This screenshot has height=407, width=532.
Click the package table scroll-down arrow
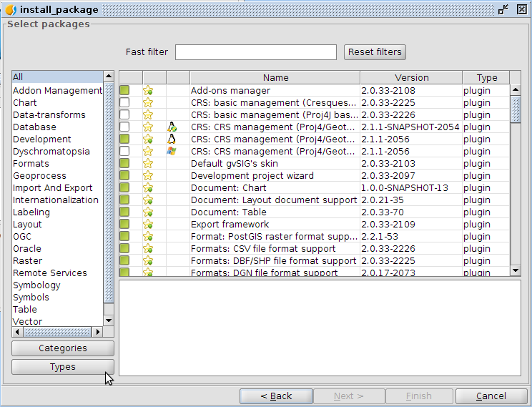click(x=515, y=270)
